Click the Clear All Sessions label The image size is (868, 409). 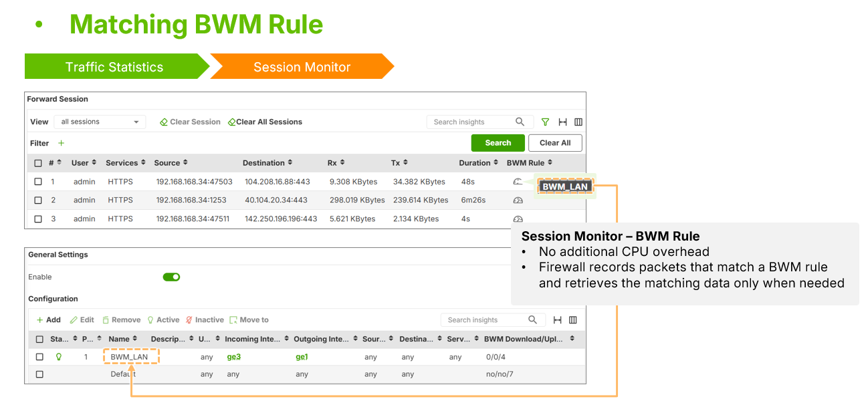[269, 122]
